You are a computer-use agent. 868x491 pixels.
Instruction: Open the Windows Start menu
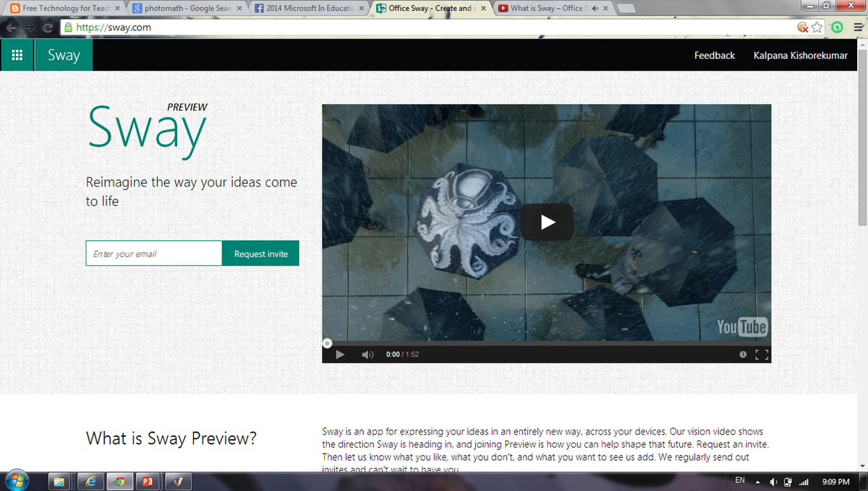coord(17,480)
